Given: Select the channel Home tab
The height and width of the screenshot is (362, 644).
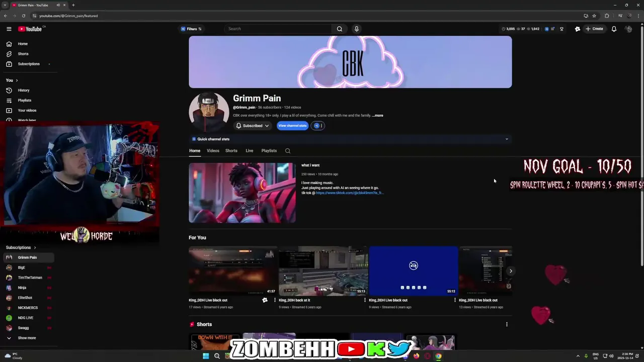Looking at the screenshot, I should 195,151.
